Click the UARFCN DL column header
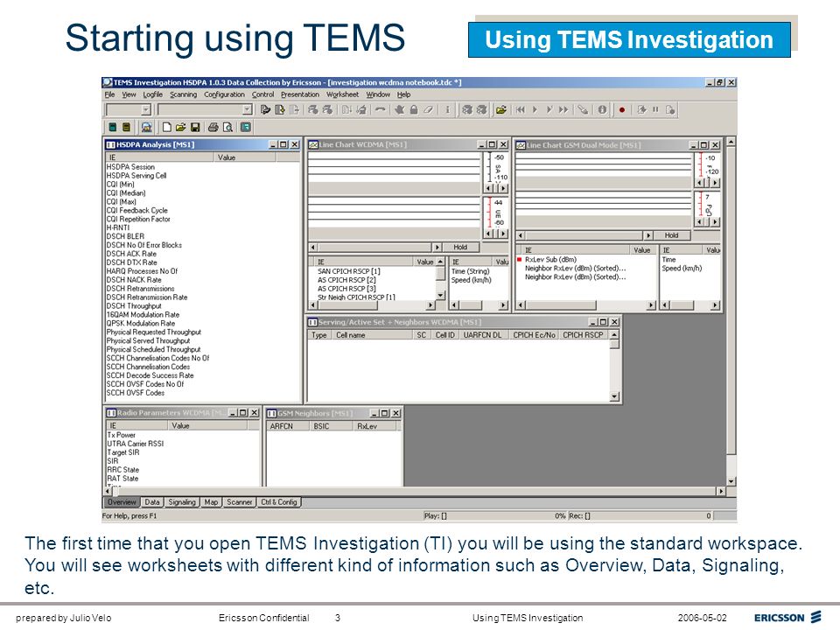The image size is (840, 630). tap(483, 335)
